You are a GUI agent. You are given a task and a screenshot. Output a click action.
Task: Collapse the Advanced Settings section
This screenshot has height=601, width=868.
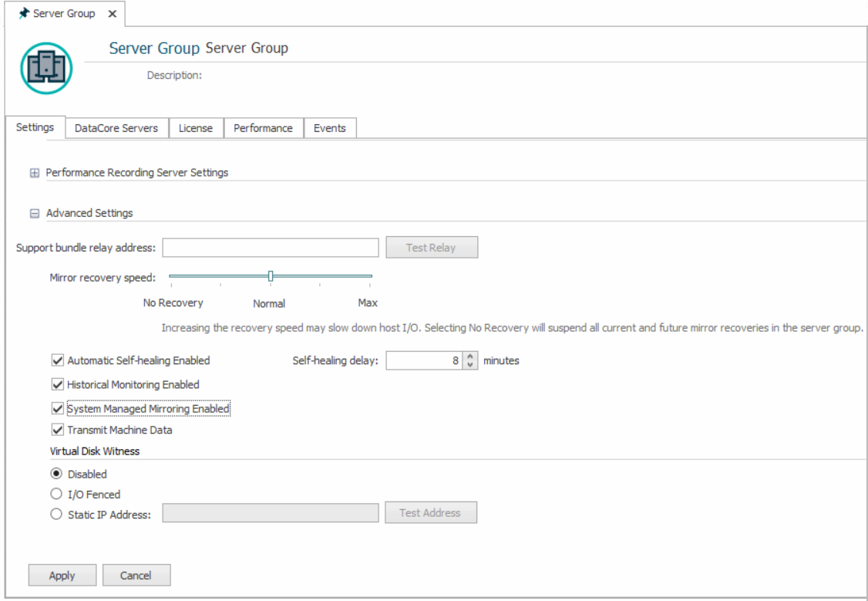tap(34, 213)
